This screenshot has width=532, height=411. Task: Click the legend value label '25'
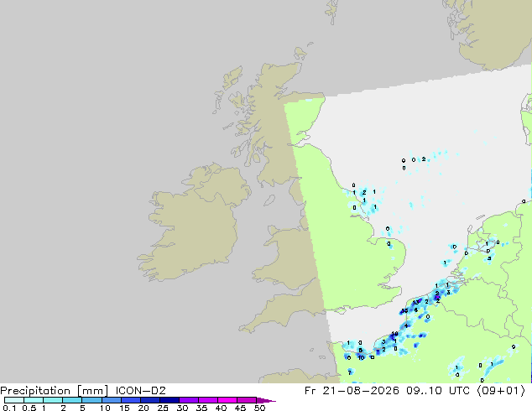[x=163, y=408]
